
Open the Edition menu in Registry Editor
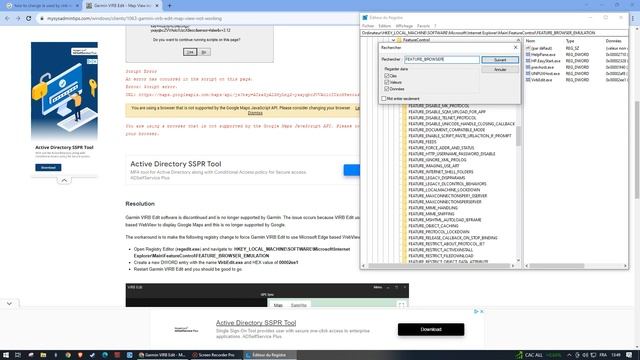(384, 26)
